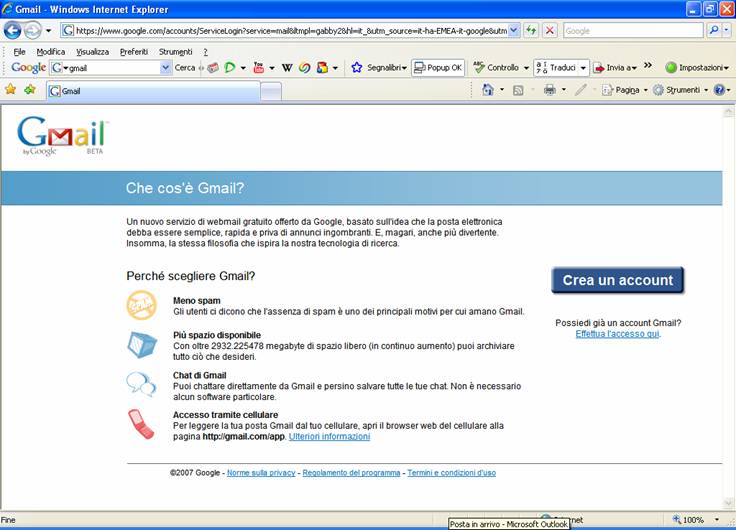
Task: Click the page scrollbar up arrow
Action: pyautogui.click(x=728, y=112)
